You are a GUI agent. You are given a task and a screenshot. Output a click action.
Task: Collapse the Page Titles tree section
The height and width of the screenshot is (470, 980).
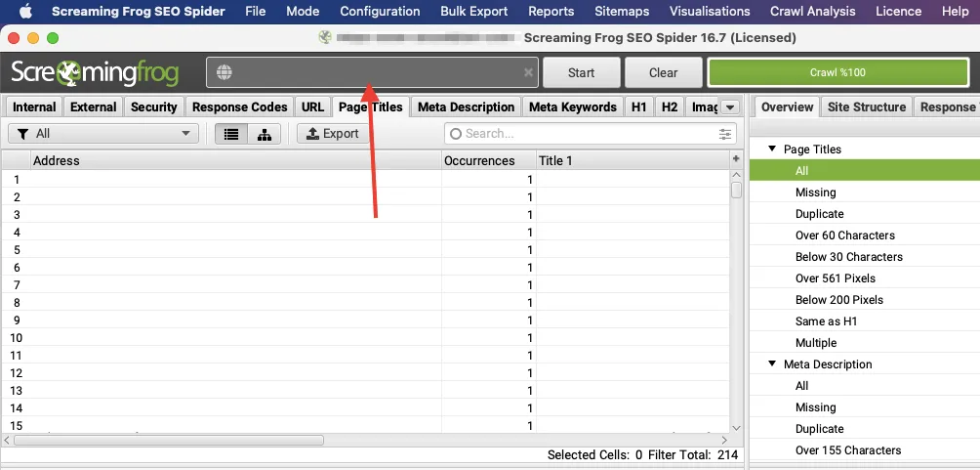[x=771, y=150]
